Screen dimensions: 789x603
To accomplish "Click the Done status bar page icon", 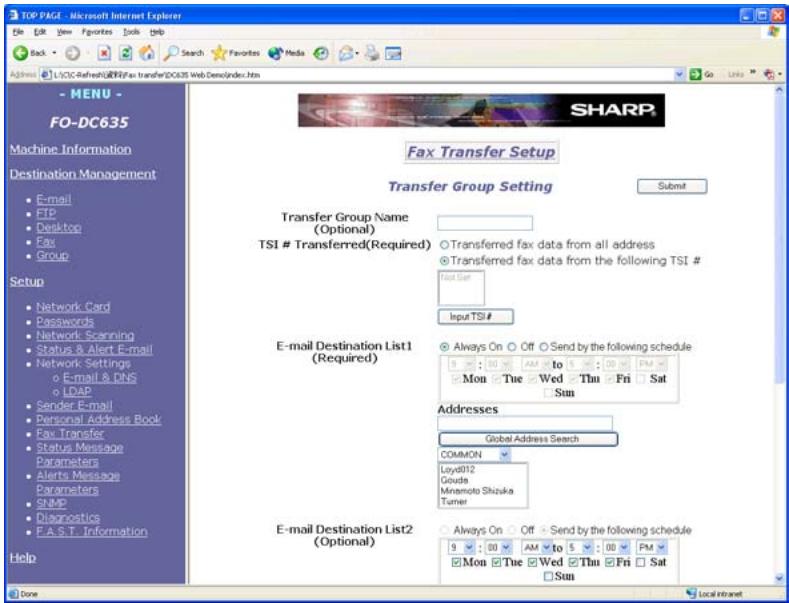I will point(14,594).
